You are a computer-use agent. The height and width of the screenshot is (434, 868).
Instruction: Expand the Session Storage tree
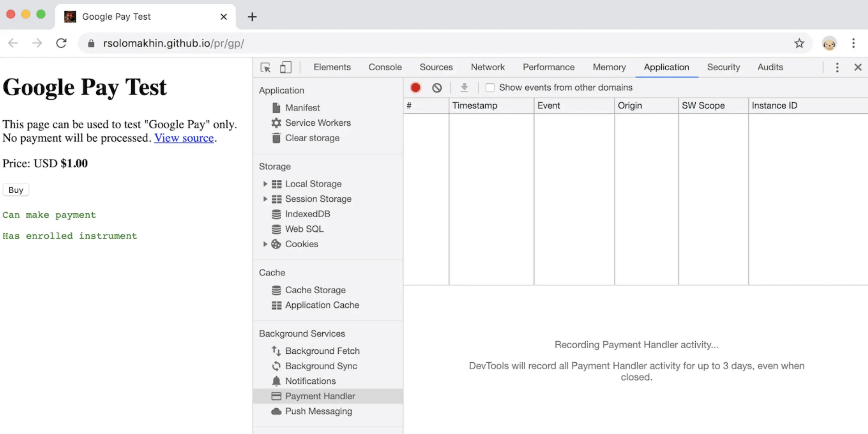tap(265, 199)
